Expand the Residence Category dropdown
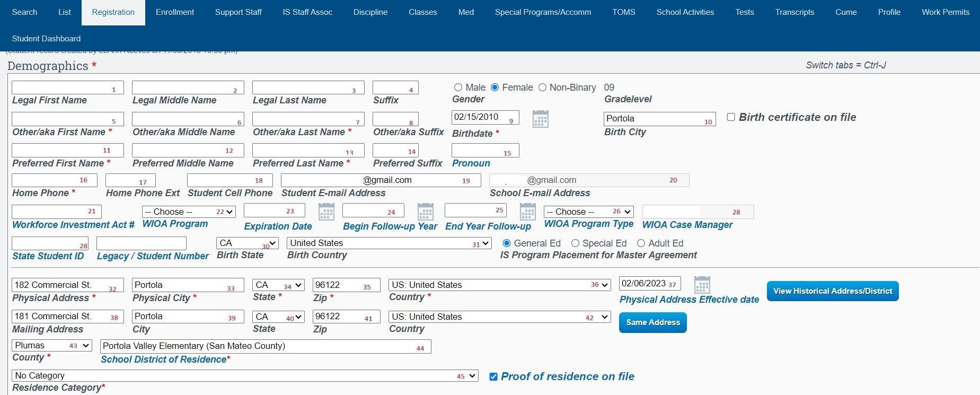Screen dimensions: 980x395 (244, 376)
